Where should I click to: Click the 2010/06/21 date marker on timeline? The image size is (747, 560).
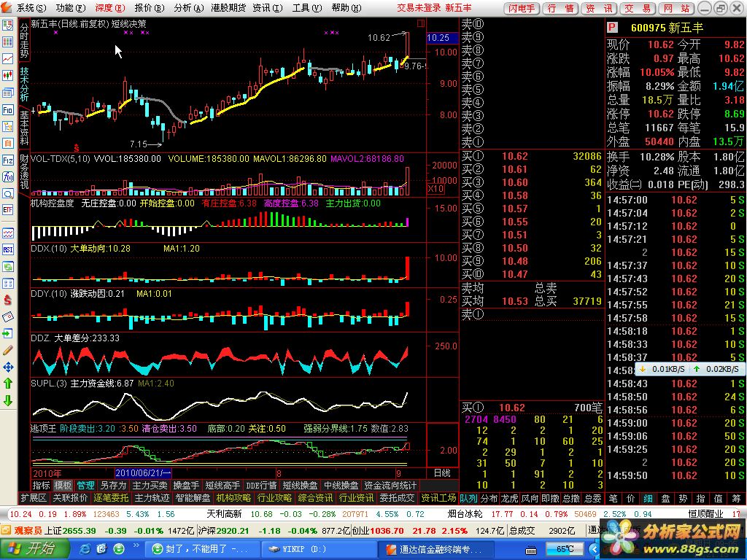click(x=143, y=472)
